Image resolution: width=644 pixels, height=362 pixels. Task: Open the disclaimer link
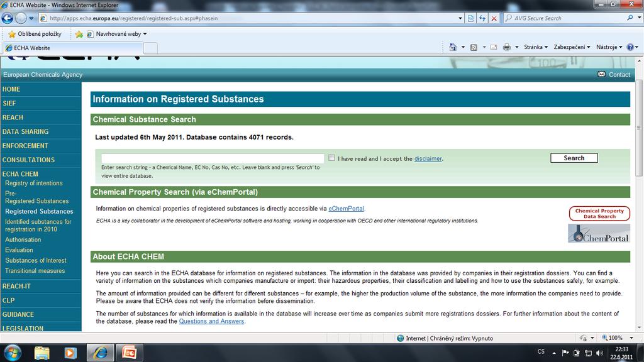pyautogui.click(x=428, y=158)
